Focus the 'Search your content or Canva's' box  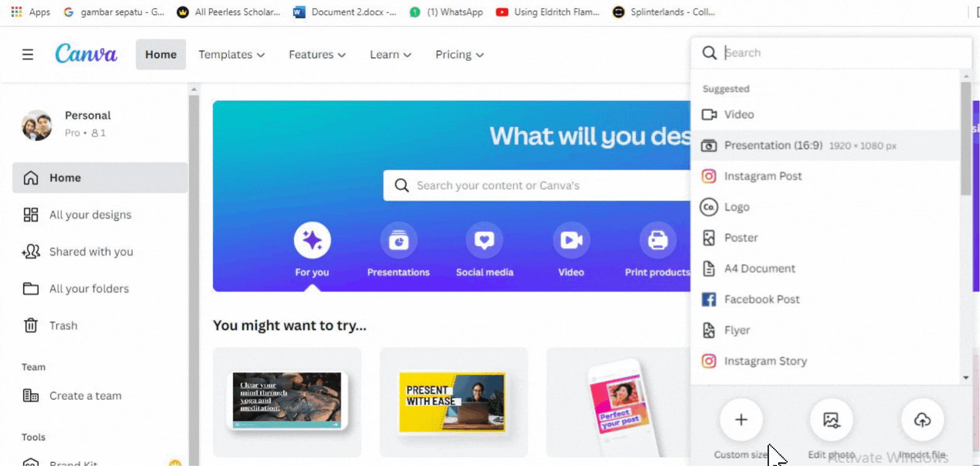[537, 185]
